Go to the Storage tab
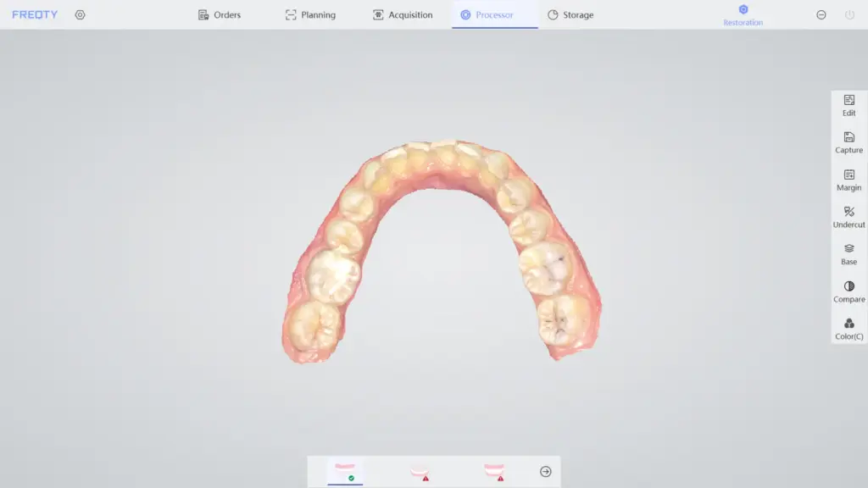The width and height of the screenshot is (868, 488). point(570,14)
